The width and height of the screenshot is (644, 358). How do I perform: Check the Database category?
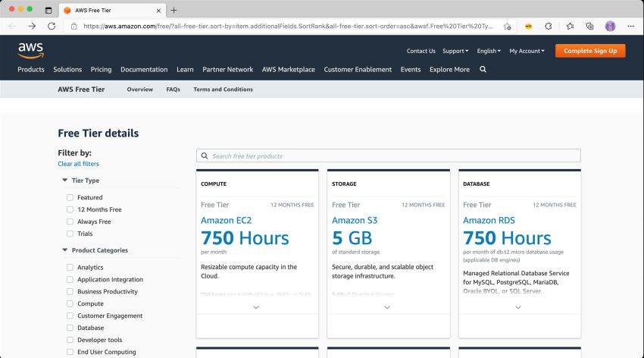70,328
